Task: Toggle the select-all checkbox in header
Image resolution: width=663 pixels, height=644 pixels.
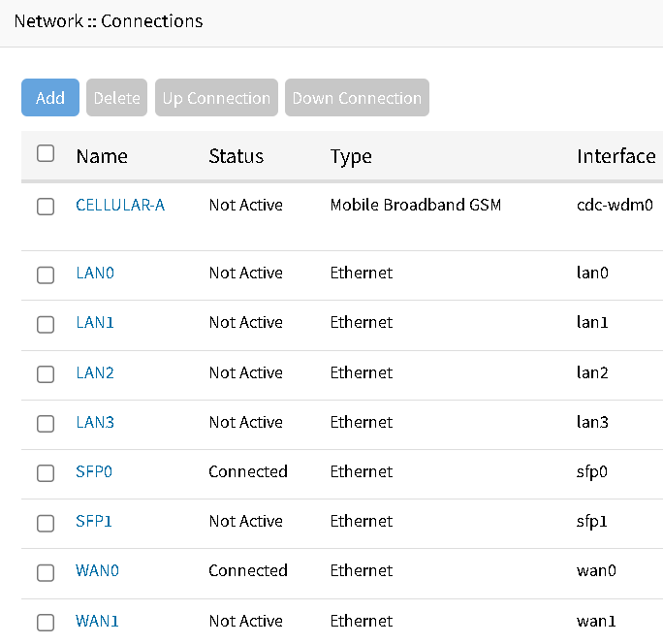Action: click(x=46, y=153)
